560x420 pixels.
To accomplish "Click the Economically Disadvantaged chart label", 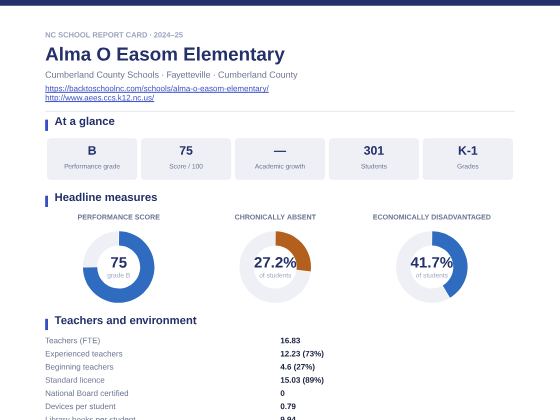I will pyautogui.click(x=432, y=217).
